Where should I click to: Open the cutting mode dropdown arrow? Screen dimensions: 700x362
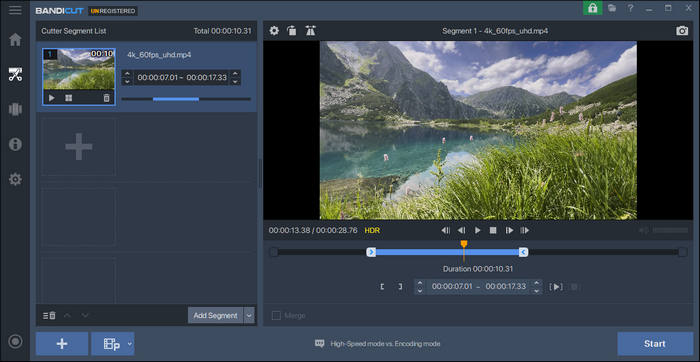click(129, 344)
